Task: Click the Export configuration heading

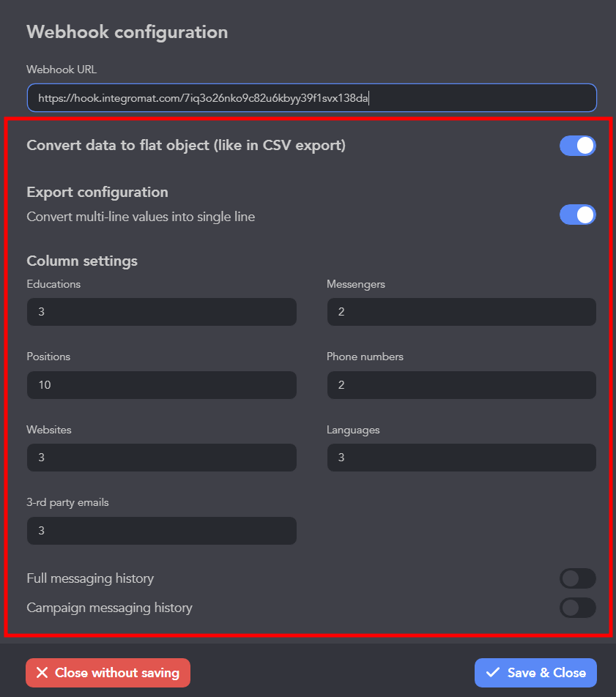Action: click(97, 192)
